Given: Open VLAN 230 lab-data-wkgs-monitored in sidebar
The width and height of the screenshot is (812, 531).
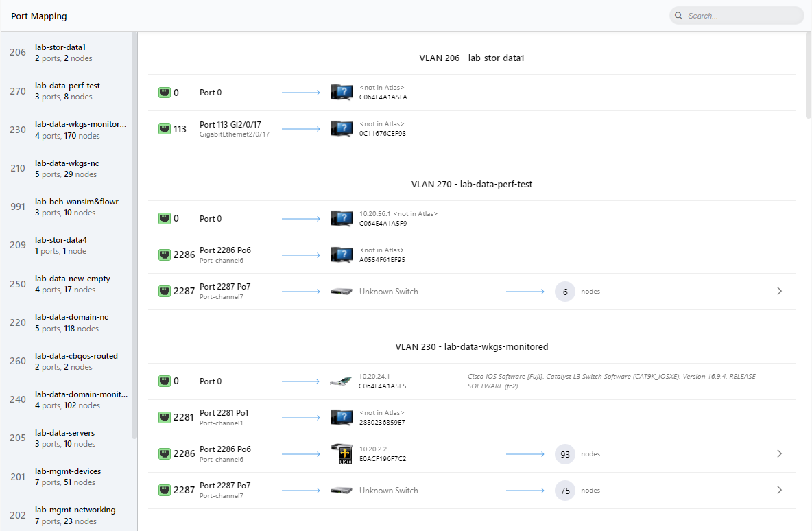Looking at the screenshot, I should [66, 130].
